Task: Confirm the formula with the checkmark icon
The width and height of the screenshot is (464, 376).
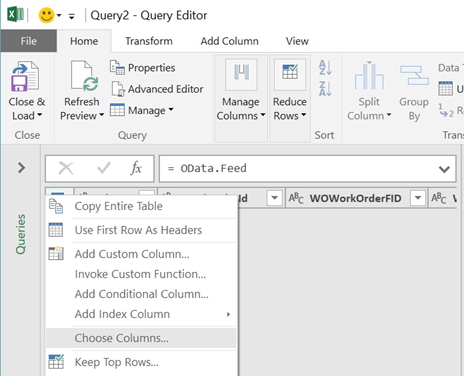Action: tap(104, 168)
